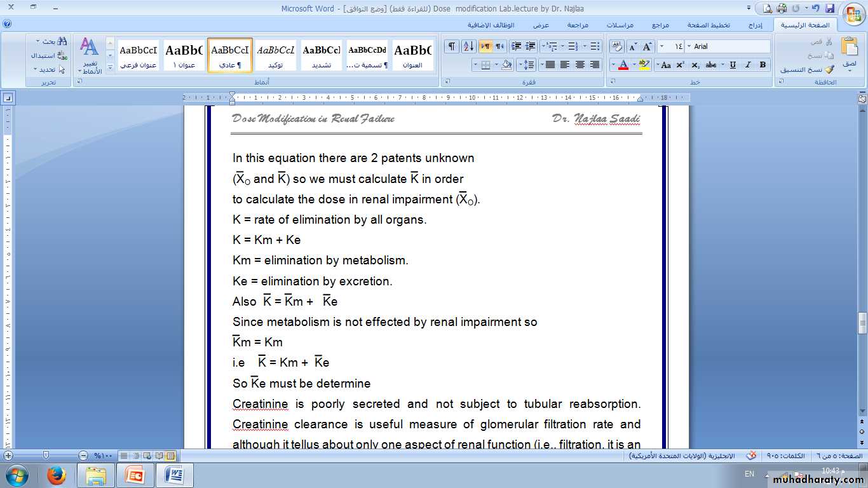
Task: Click the Justify alignment icon
Action: [x=550, y=65]
